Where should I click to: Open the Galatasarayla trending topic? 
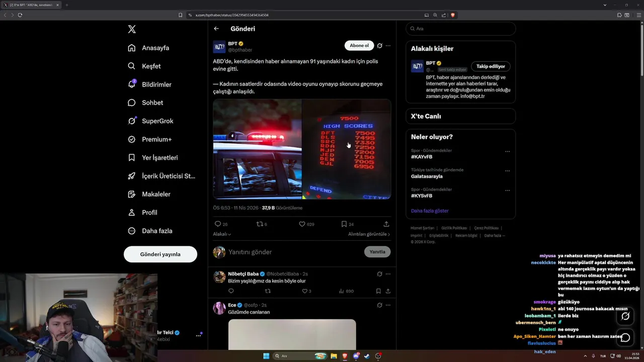click(427, 176)
